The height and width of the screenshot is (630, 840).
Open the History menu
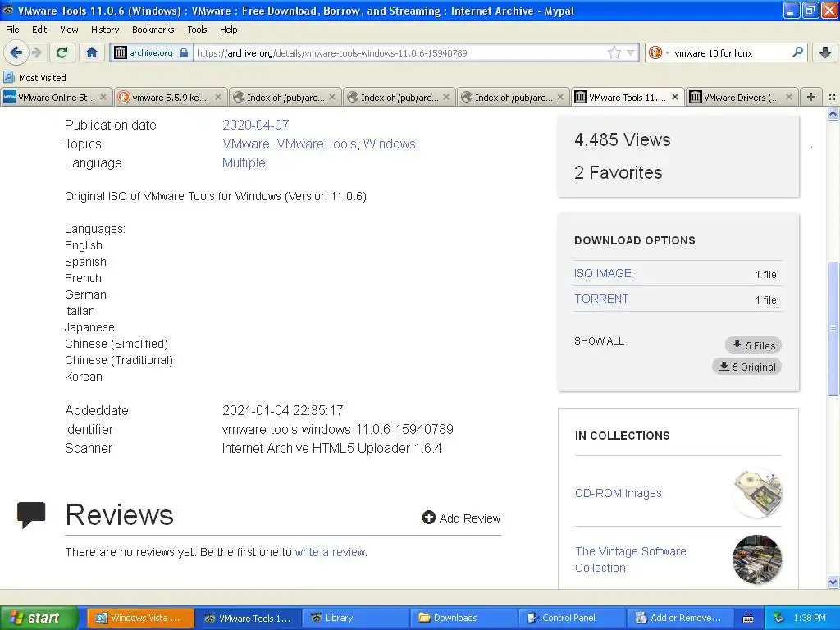pyautogui.click(x=104, y=30)
